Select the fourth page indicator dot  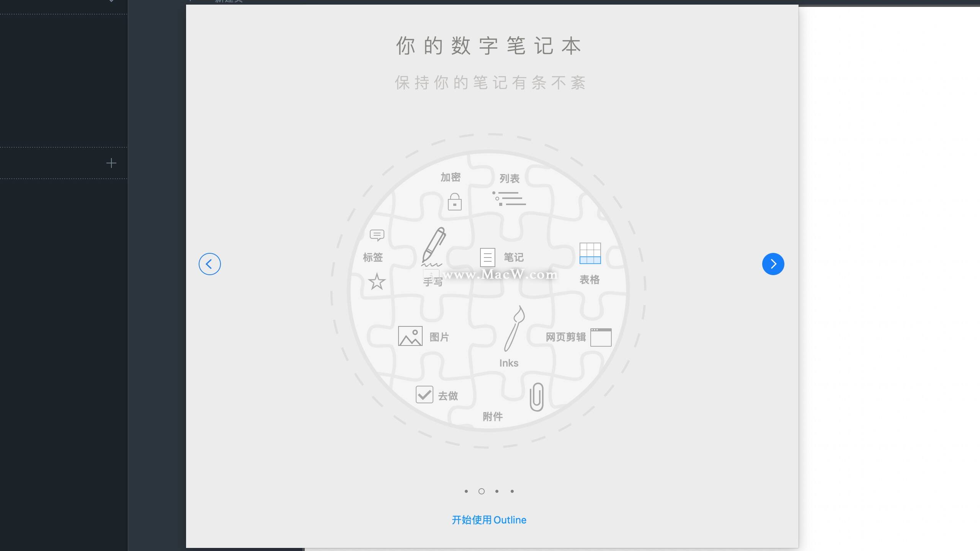(512, 491)
